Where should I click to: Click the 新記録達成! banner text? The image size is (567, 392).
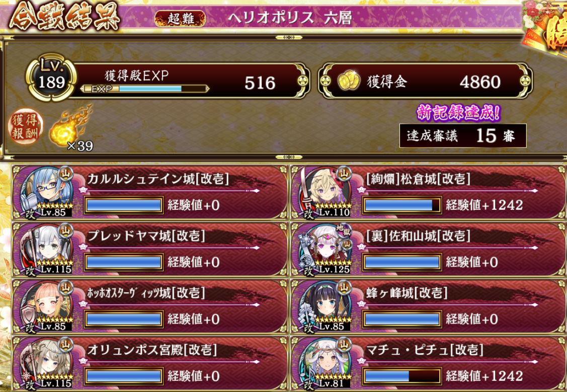[x=458, y=113]
